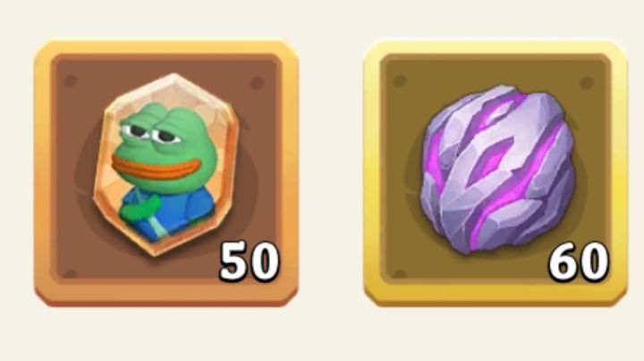Viewport: 644px width, 361px height.
Task: Click the top-right rivet of orange slot
Action: (x=257, y=83)
